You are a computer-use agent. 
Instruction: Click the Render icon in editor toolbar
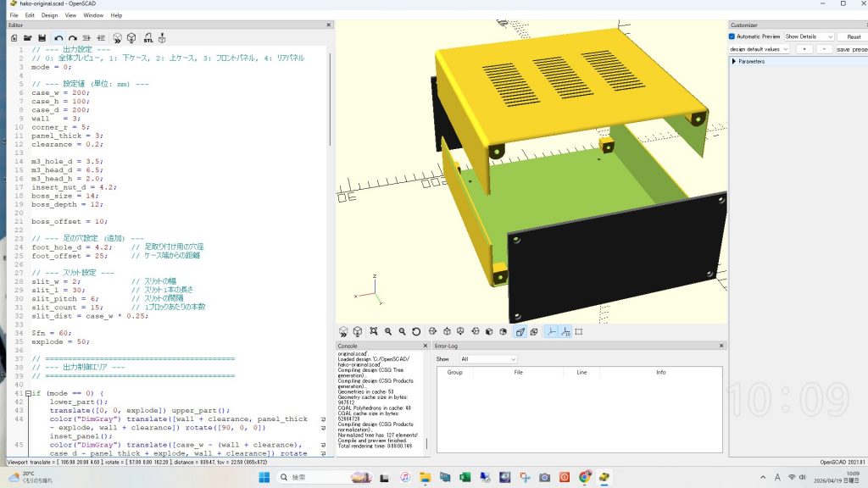click(131, 38)
